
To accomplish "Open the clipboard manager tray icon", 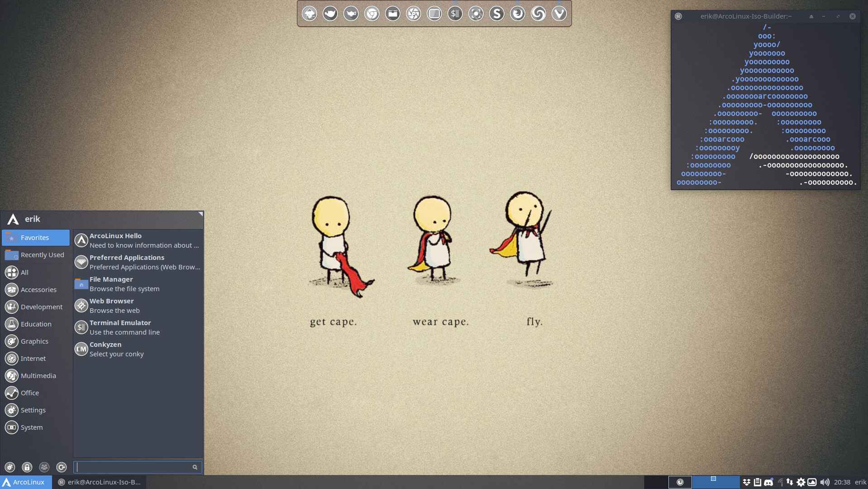I will click(x=758, y=482).
